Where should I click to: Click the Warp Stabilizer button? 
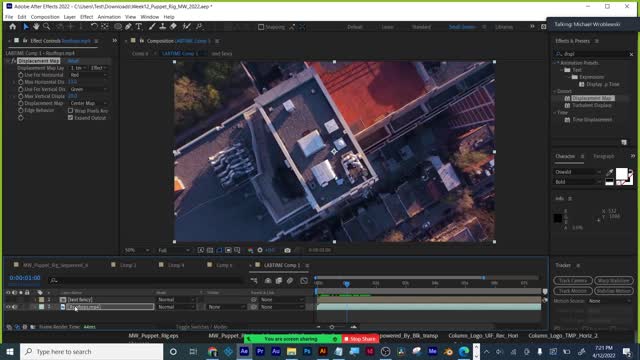coord(613,281)
